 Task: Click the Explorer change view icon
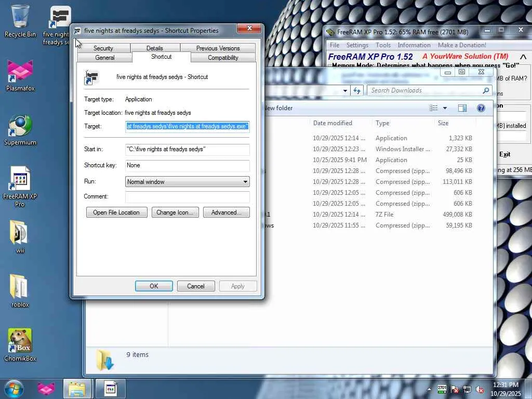434,108
